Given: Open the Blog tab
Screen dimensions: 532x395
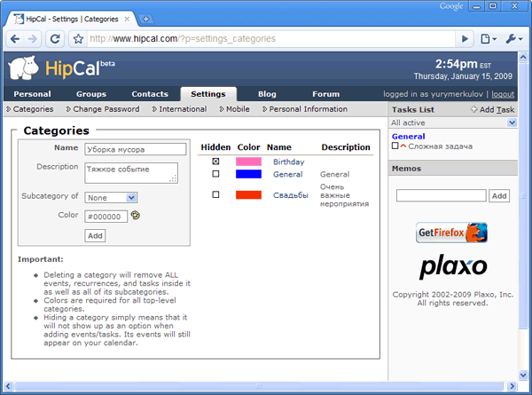Looking at the screenshot, I should [267, 94].
